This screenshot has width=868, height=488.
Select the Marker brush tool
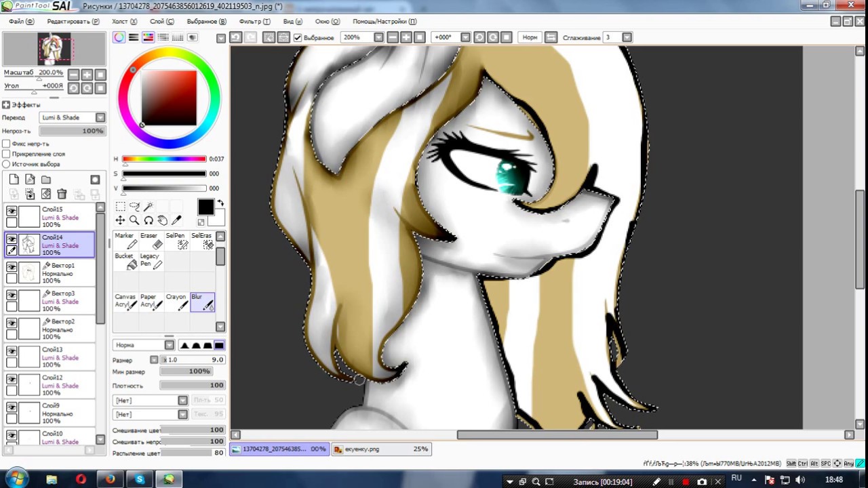125,241
